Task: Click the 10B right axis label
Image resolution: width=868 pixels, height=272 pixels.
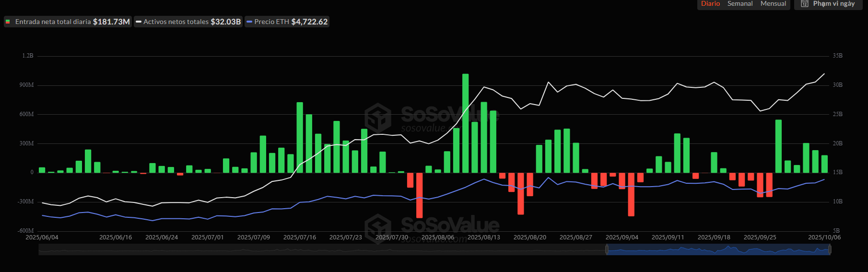Action: 838,201
